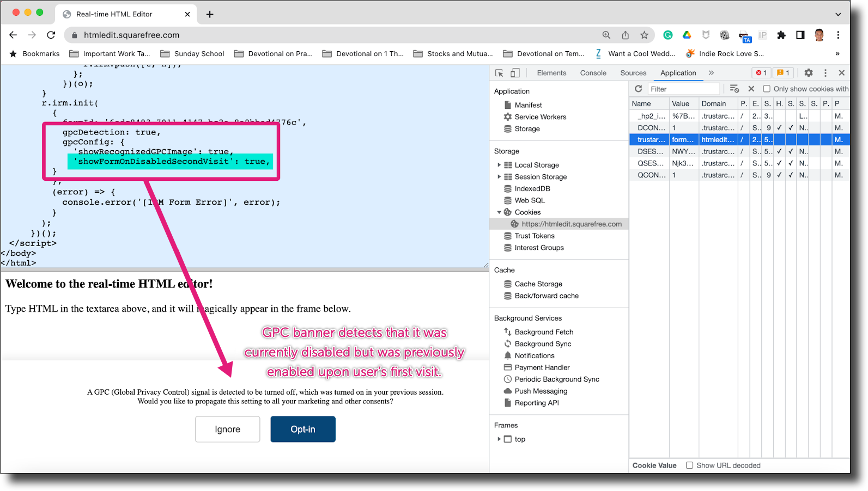This screenshot has height=491, width=868.
Task: Click the Opt-in button in GPC banner
Action: [x=303, y=429]
